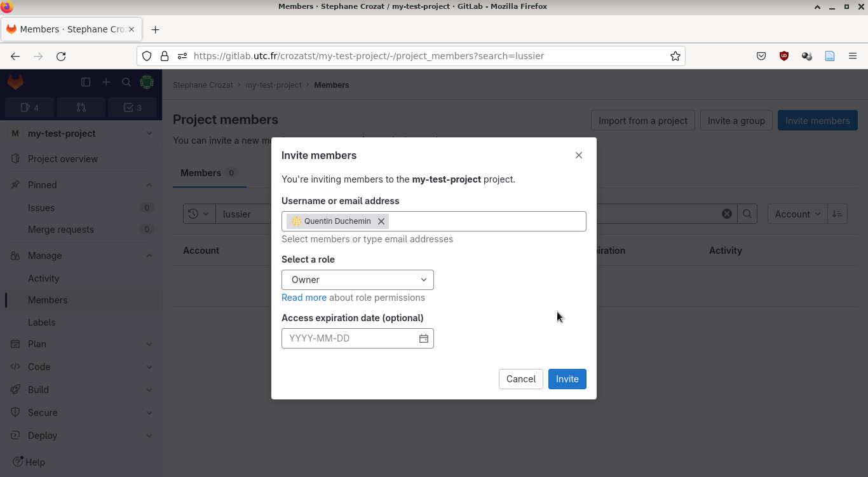Image resolution: width=868 pixels, height=477 pixels.
Task: Open the sidebar search icon
Action: coord(126,82)
